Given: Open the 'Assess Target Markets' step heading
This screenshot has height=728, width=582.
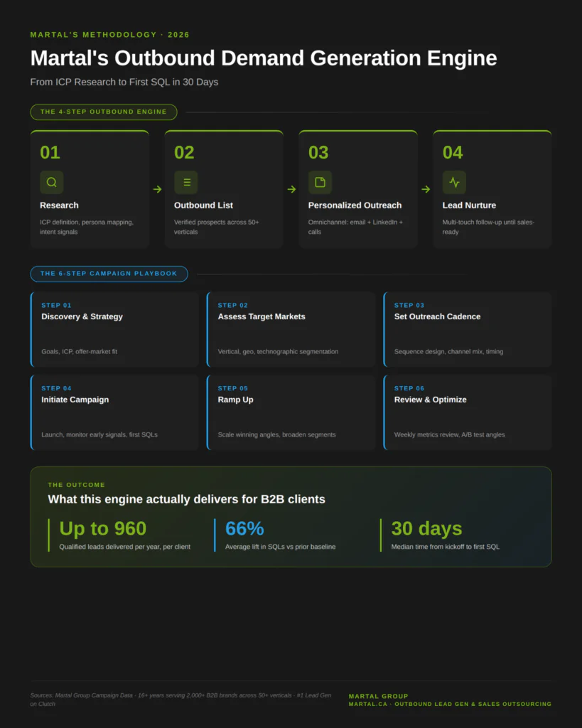Looking at the screenshot, I should (x=262, y=316).
